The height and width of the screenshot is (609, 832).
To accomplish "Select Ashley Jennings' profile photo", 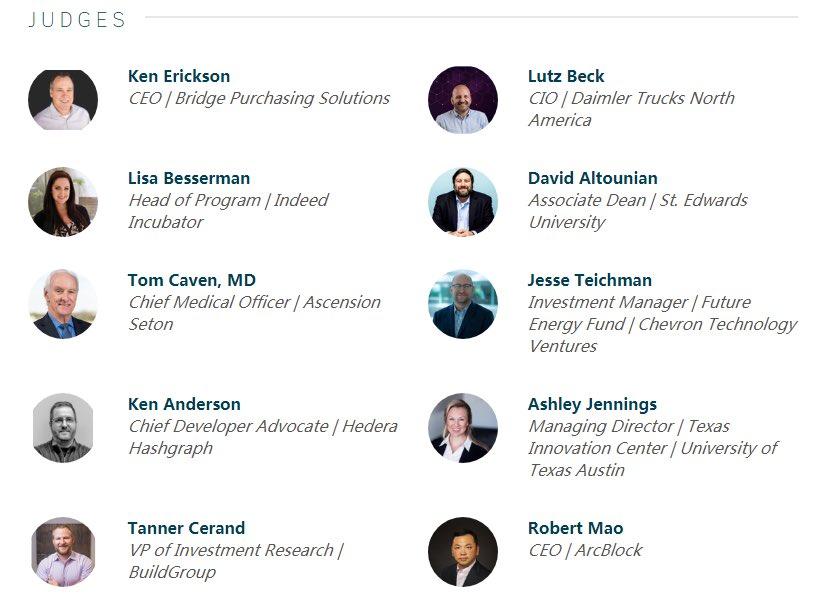I will 463,428.
